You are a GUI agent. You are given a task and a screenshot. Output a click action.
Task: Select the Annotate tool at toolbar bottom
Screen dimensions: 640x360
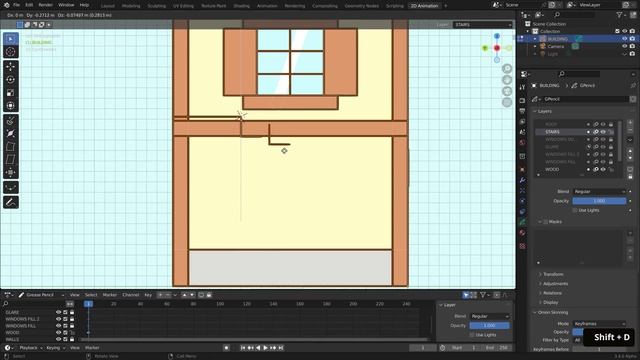point(11,202)
